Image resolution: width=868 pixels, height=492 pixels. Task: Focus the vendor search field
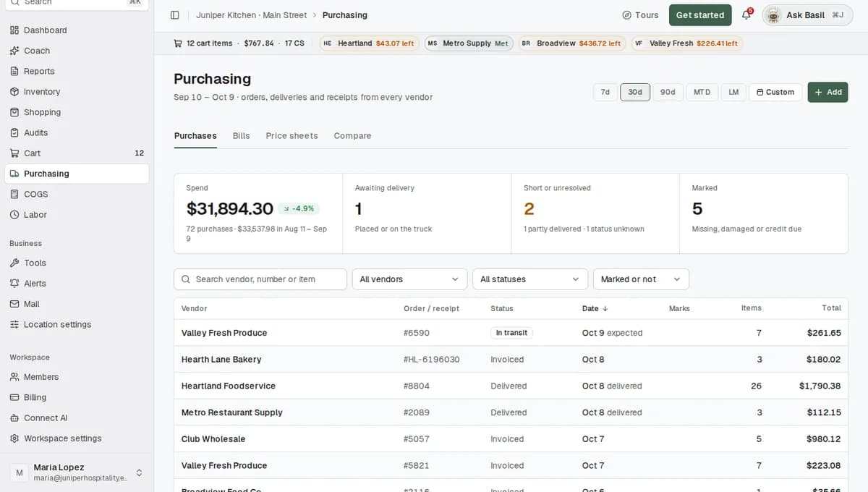pyautogui.click(x=260, y=279)
